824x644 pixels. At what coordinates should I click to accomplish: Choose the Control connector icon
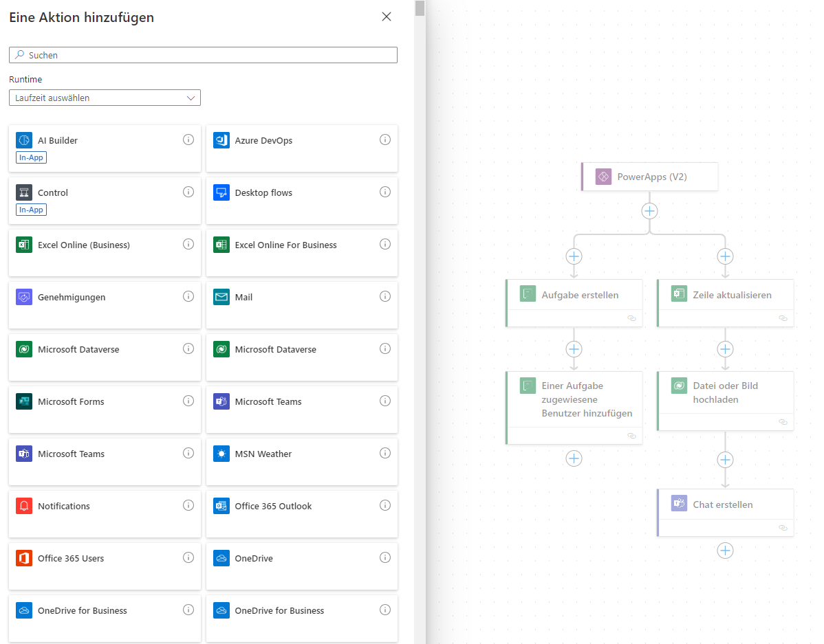point(24,192)
